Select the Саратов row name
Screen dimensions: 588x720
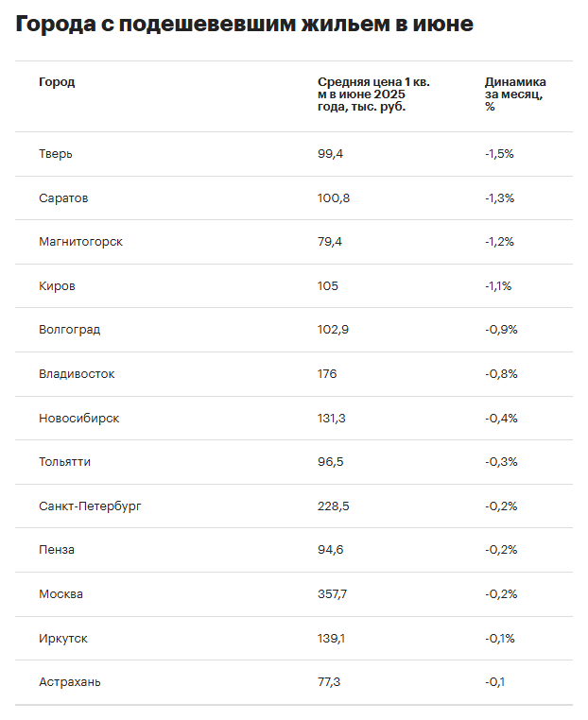click(64, 198)
